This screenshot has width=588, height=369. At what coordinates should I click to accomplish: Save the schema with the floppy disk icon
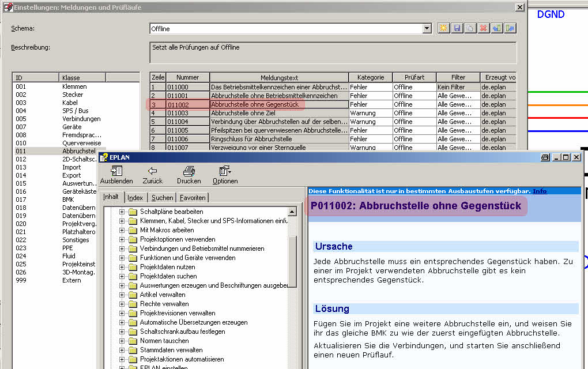(457, 28)
